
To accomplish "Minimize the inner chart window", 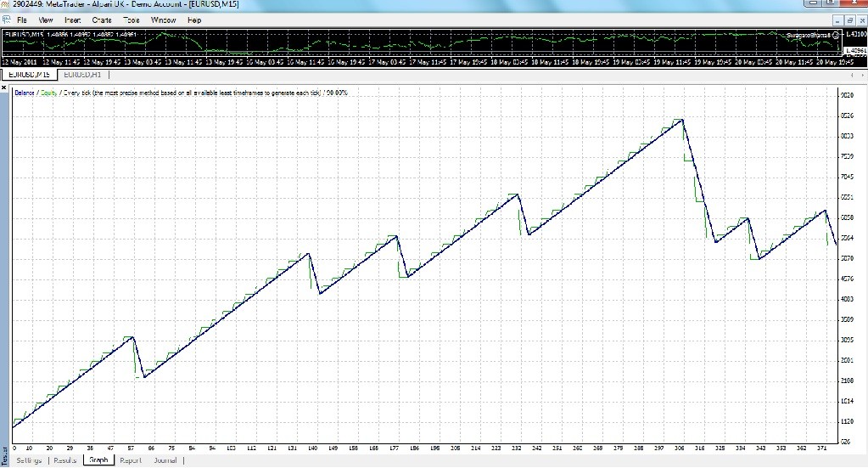I will click(x=838, y=20).
